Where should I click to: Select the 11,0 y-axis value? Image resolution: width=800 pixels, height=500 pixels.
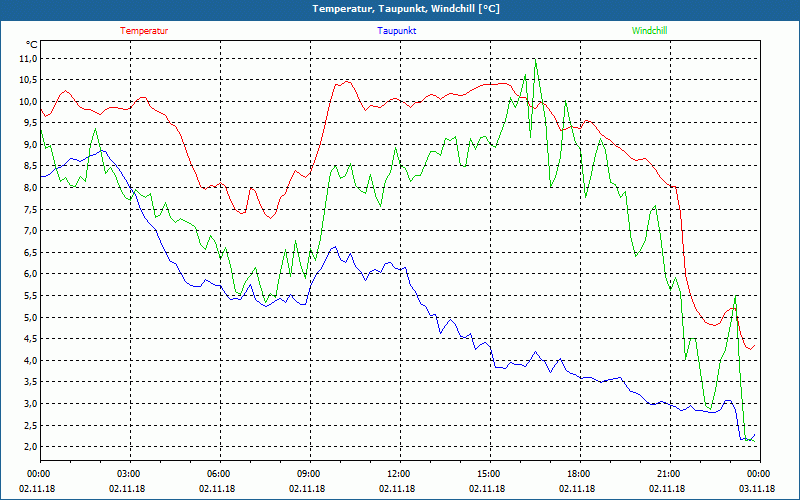coord(28,59)
